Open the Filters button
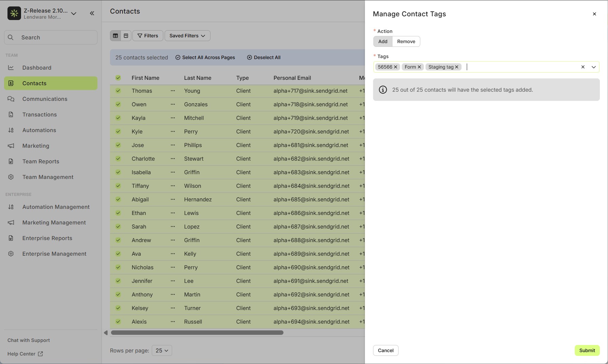This screenshot has height=364, width=608. pos(148,36)
